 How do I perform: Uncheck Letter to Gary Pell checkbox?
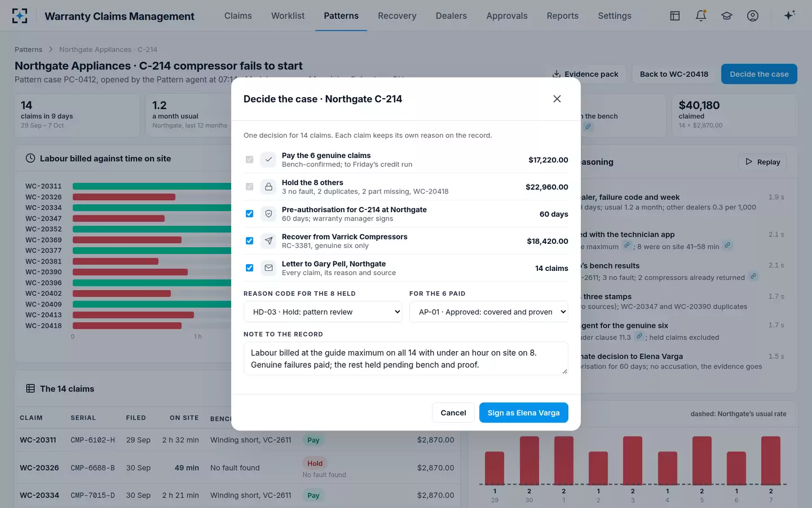click(249, 268)
